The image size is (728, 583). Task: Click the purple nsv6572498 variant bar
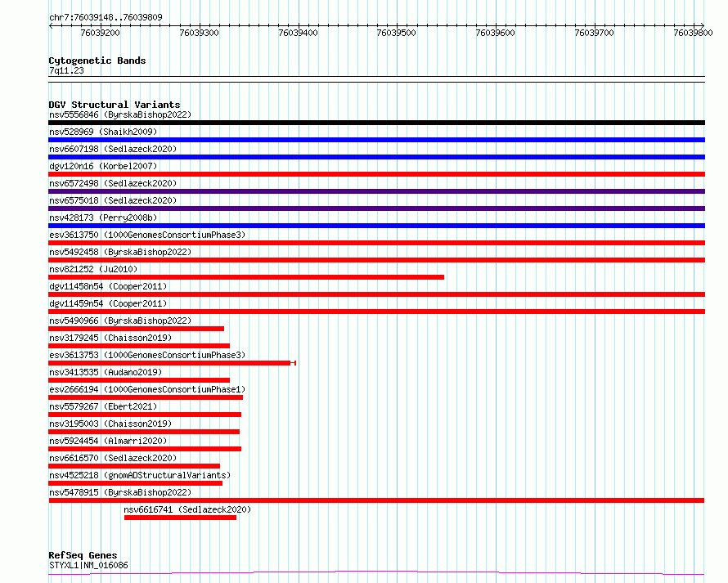pyautogui.click(x=376, y=191)
